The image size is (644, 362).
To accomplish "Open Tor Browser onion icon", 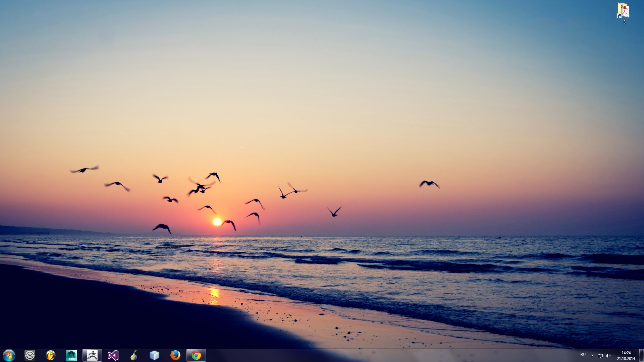I will pos(134,355).
